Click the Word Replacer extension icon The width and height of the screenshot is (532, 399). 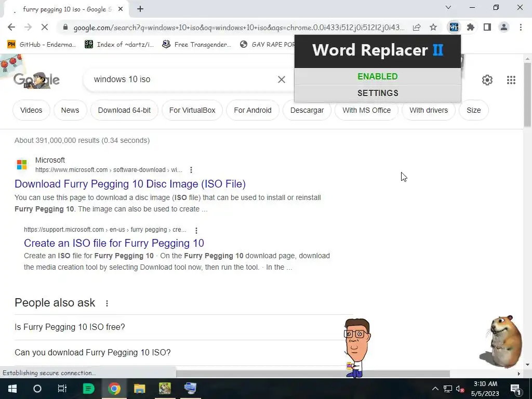pos(454,27)
